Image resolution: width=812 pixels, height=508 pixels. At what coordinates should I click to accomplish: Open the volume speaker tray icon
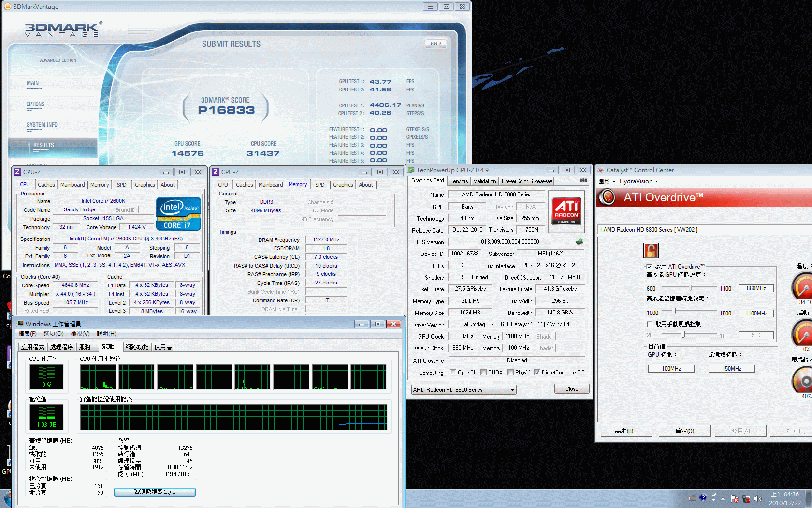(x=757, y=498)
